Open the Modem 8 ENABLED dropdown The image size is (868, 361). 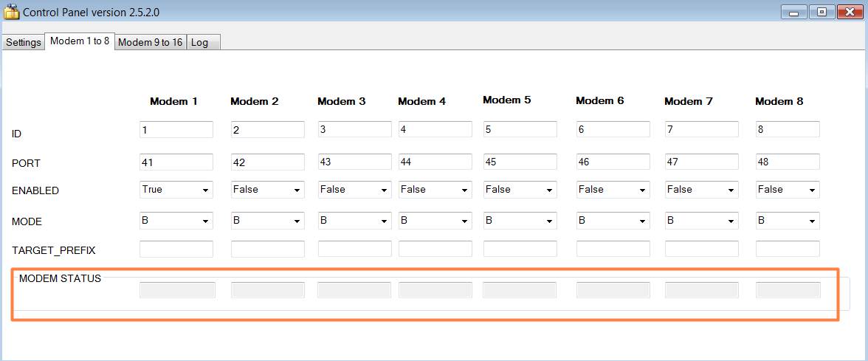788,190
